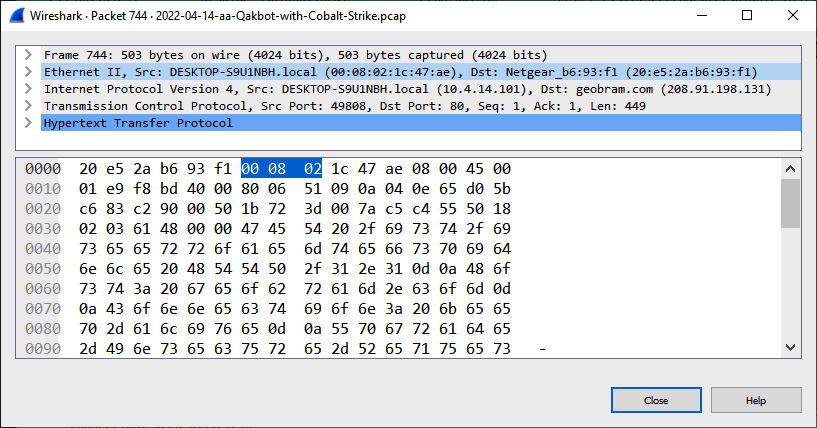The image size is (817, 428).
Task: Click hex byte f1 in row 0000
Action: (222, 169)
